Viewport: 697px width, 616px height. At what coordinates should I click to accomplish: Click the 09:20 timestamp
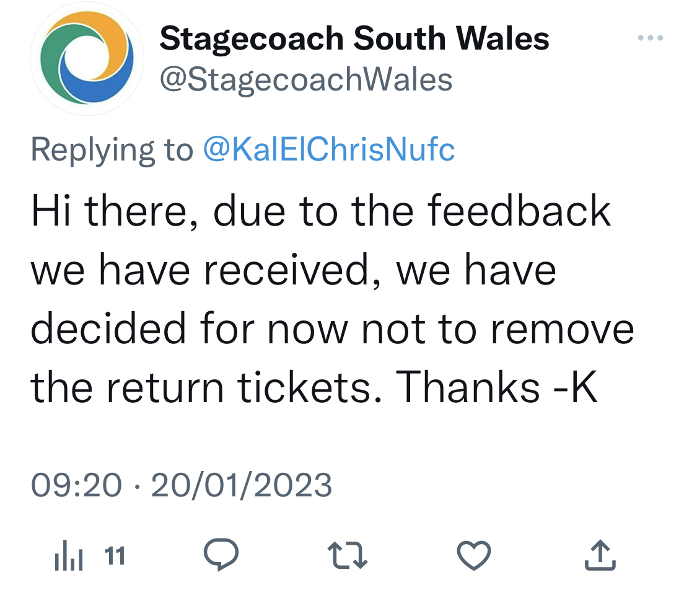(76, 485)
